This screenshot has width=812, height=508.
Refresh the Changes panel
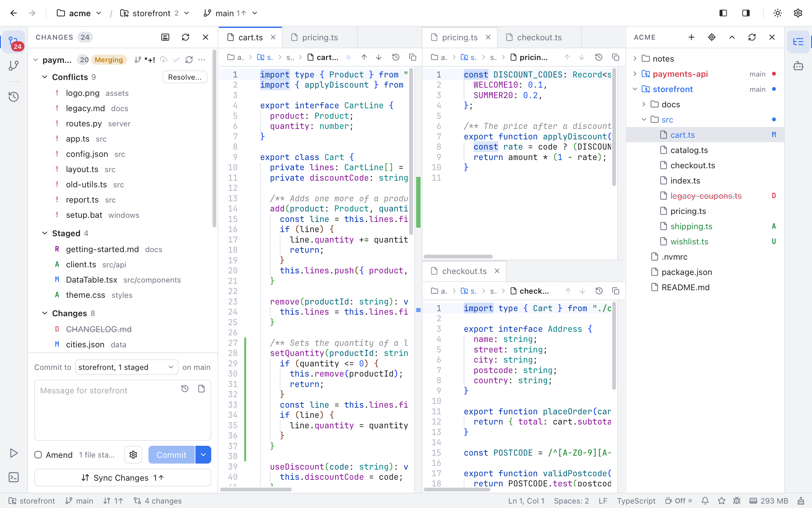(x=186, y=37)
